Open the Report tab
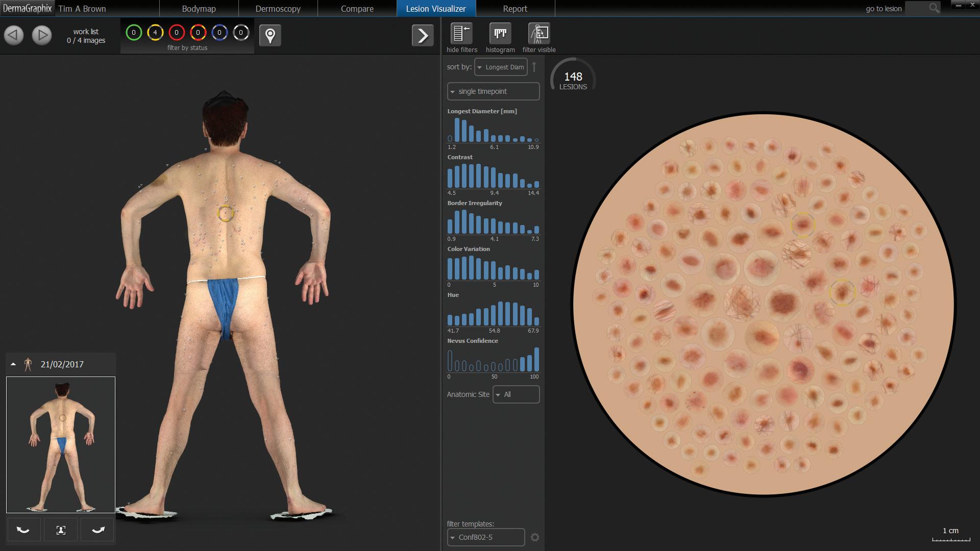This screenshot has height=551, width=980. 515,9
